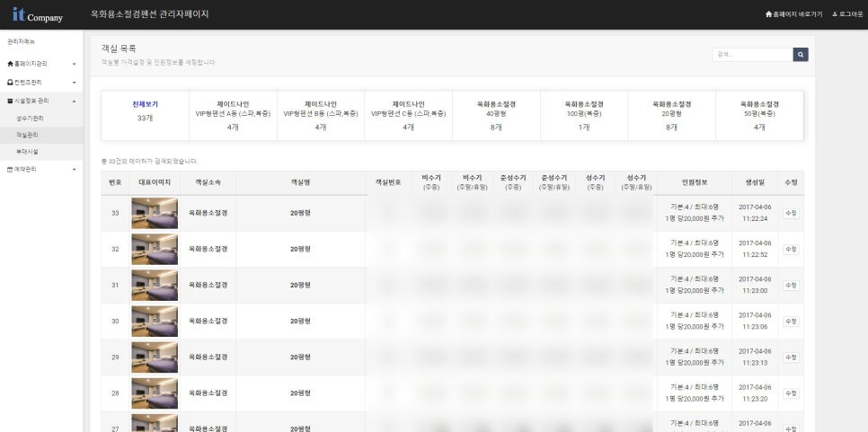Collapse the 시설정보 관리 menu arrow
The image size is (868, 432).
[75, 101]
